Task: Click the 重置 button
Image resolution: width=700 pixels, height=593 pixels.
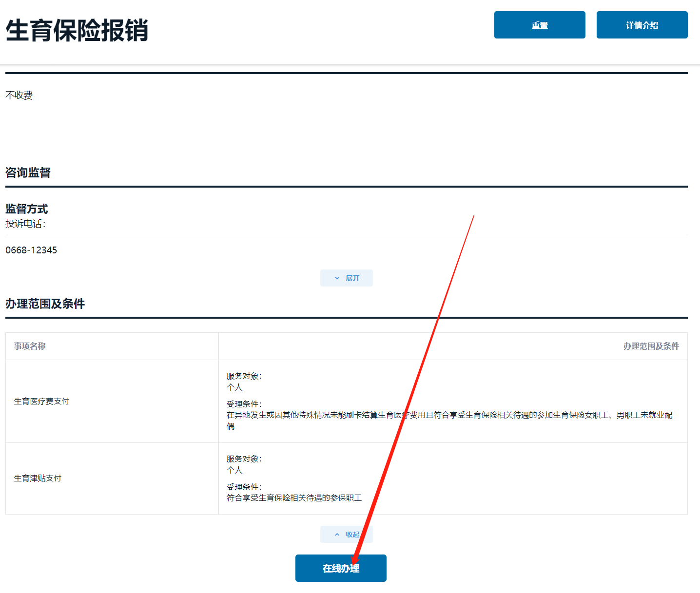Action: coord(539,25)
